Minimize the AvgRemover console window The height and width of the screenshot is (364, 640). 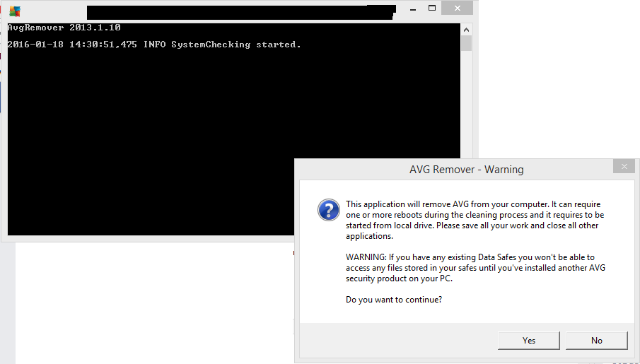413,8
